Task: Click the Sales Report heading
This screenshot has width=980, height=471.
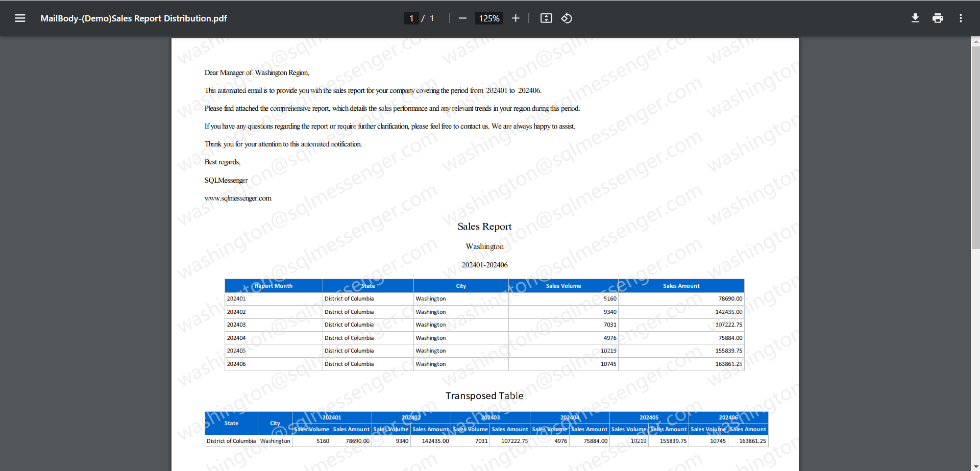Action: [484, 226]
